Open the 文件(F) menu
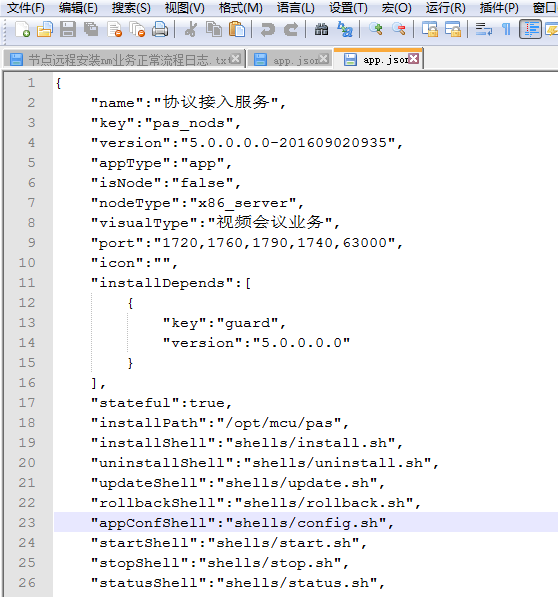The width and height of the screenshot is (558, 597). coord(26,8)
